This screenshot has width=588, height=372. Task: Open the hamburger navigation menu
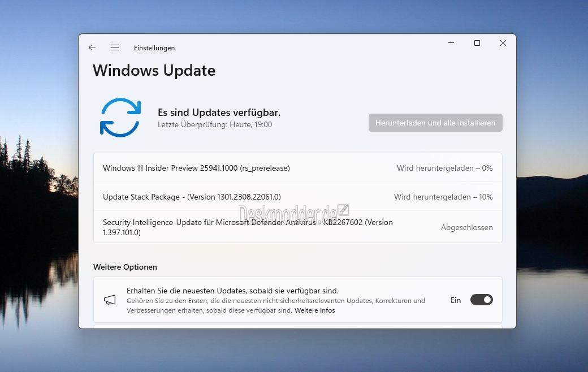point(115,47)
